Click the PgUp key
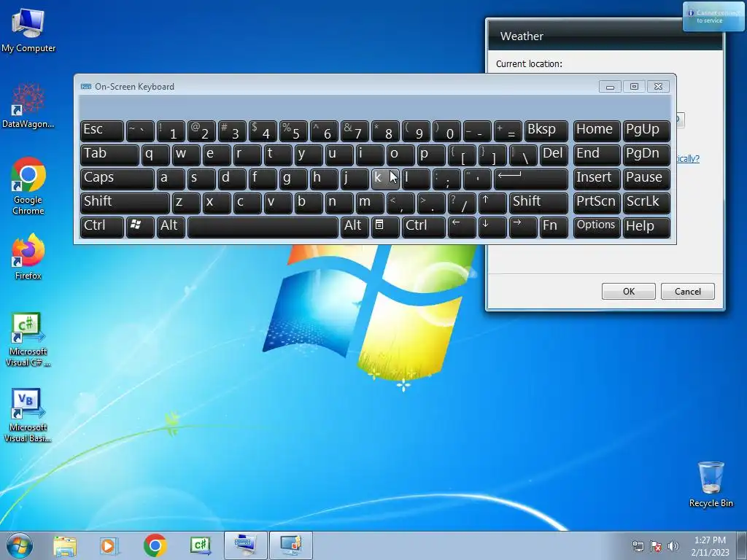747x560 pixels. click(646, 131)
